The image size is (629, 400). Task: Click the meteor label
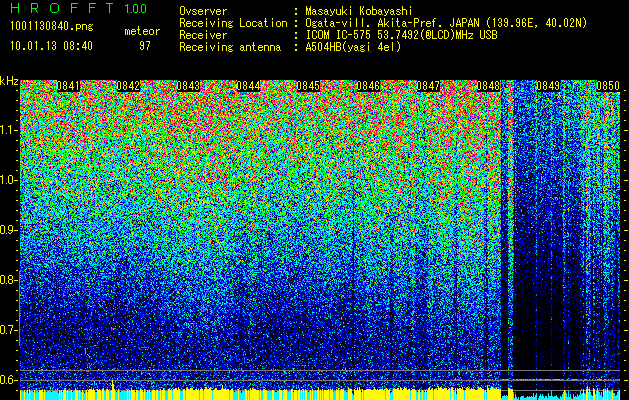142,31
